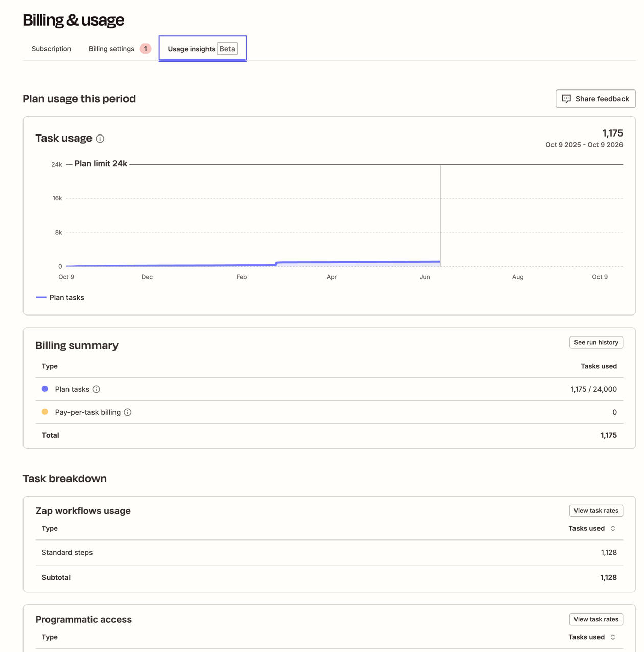Click View task rates for Zap workflows usage
644x652 pixels.
tap(596, 510)
